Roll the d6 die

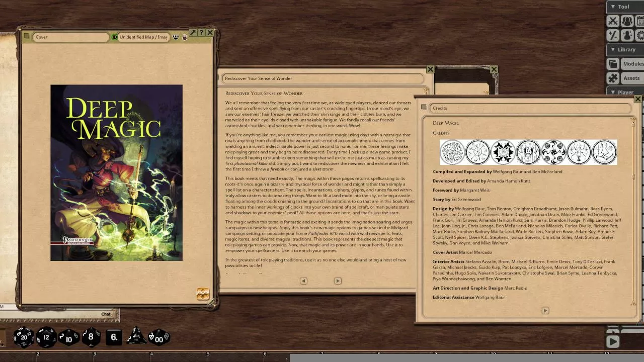[x=114, y=337]
